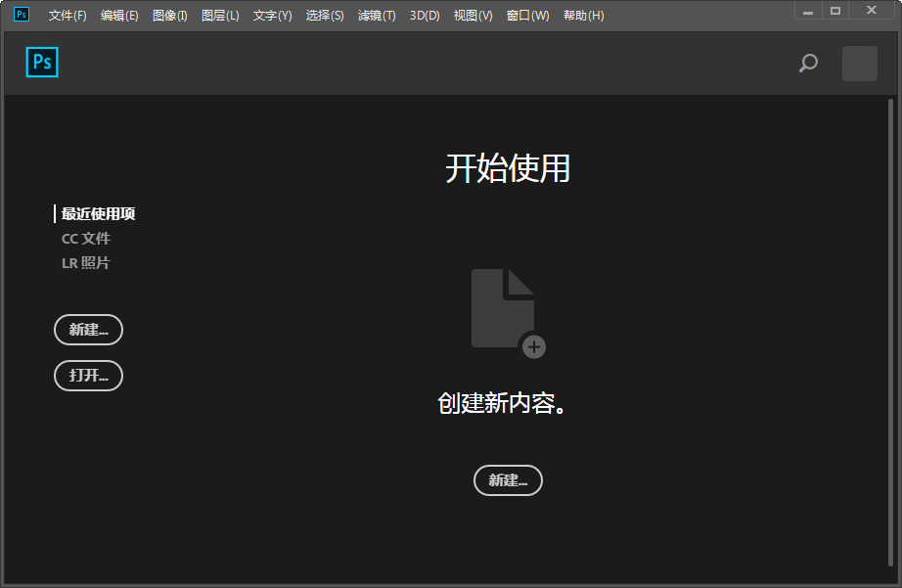Open the 文字(Y) menu
The image size is (902, 588).
click(x=272, y=16)
